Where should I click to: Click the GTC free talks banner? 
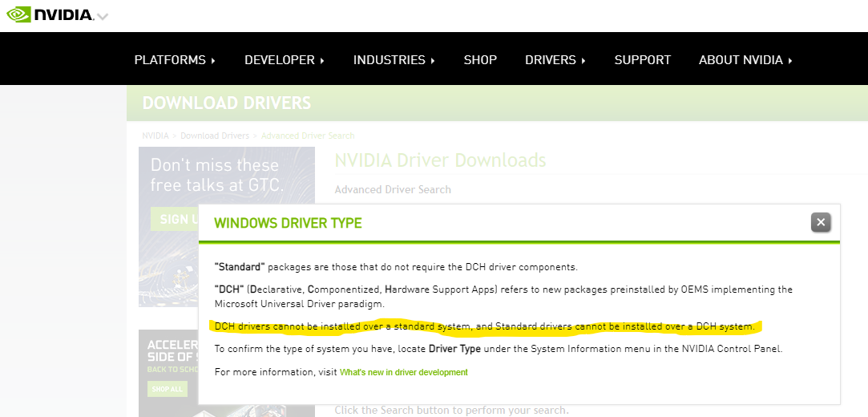(226, 227)
